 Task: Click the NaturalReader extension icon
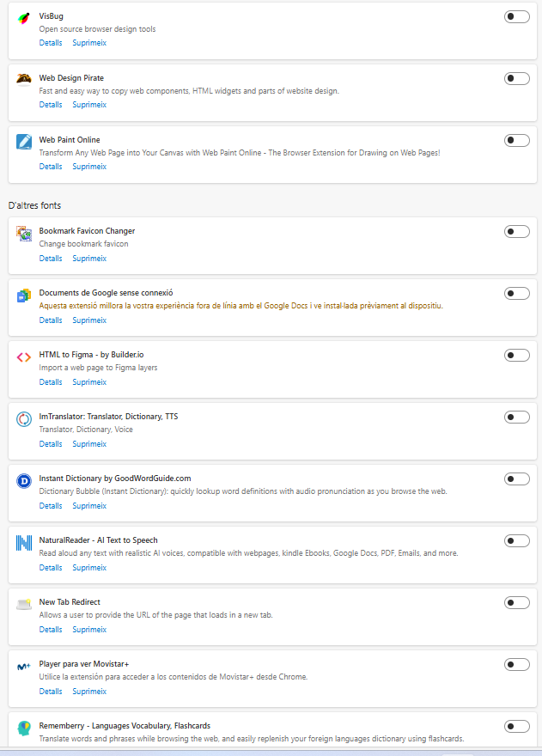coord(24,543)
